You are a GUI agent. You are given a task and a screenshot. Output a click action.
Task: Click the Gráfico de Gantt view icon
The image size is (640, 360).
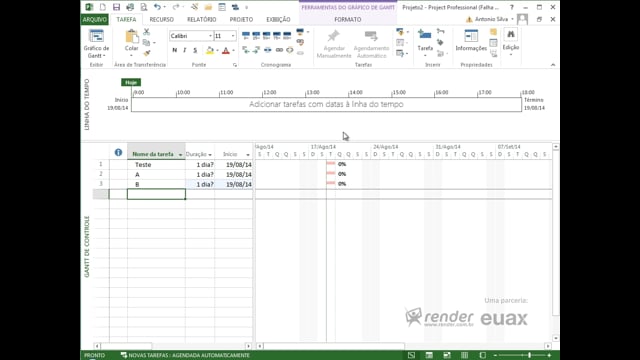click(x=96, y=37)
